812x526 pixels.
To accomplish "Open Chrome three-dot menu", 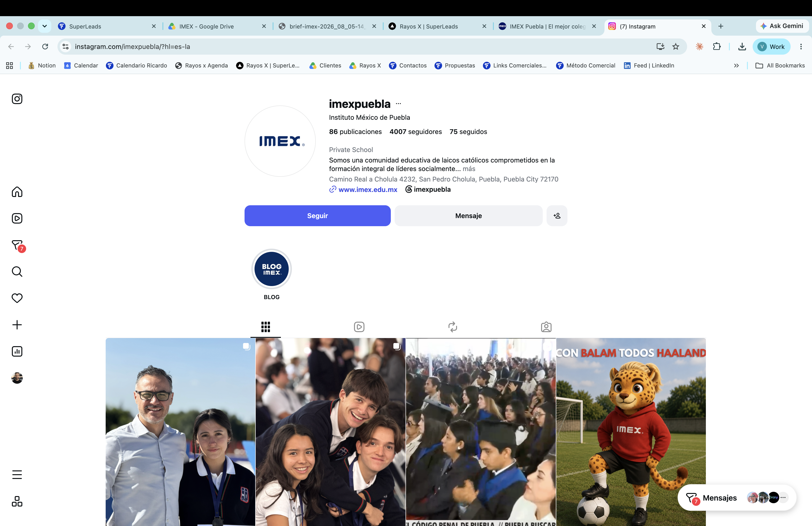I will (x=801, y=47).
